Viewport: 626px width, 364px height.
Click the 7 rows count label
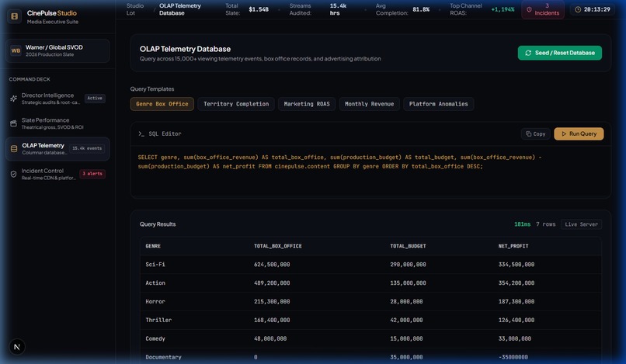[x=546, y=224]
